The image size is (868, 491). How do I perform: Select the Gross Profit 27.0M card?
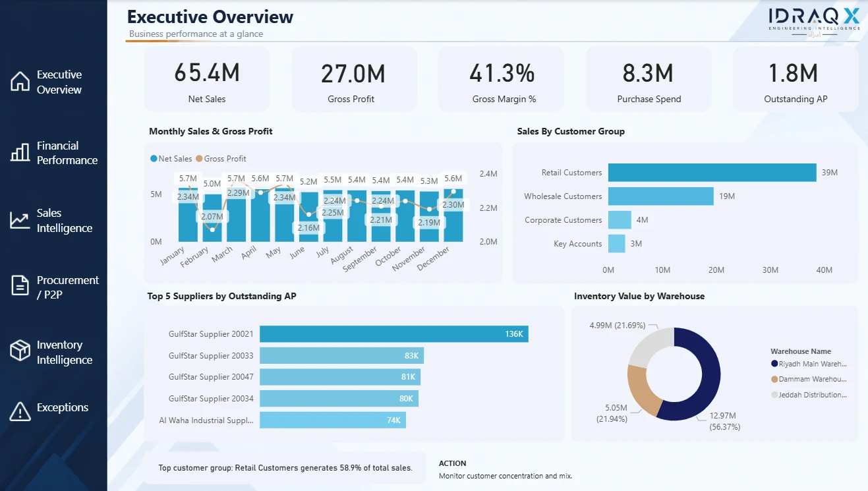coord(354,79)
